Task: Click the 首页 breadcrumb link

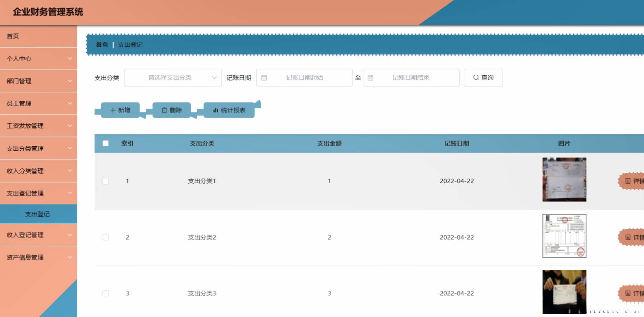Action: [x=102, y=45]
